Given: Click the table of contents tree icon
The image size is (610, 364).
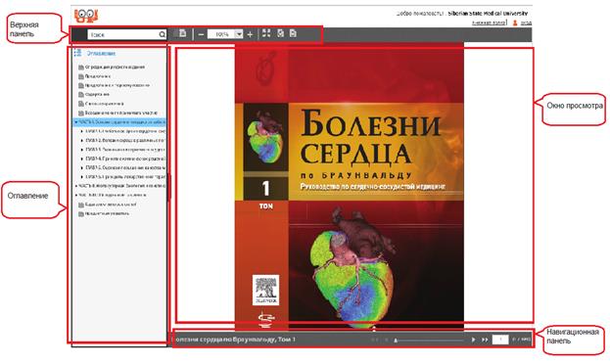Looking at the screenshot, I should 77,53.
